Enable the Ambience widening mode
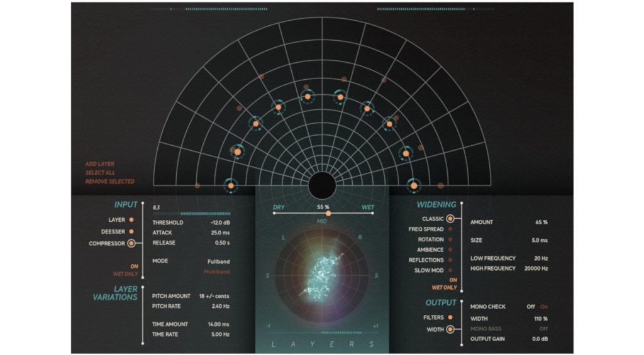This screenshot has width=644, height=355. pyautogui.click(x=450, y=249)
